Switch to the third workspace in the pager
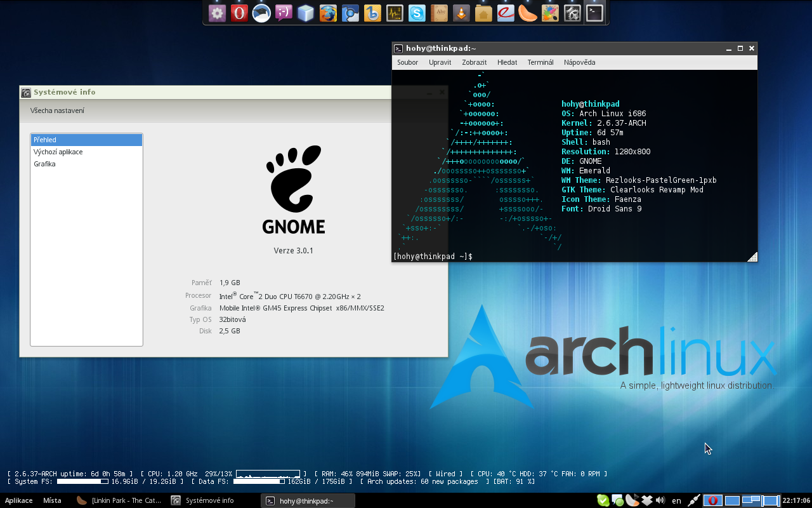The height and width of the screenshot is (508, 812). [751, 500]
